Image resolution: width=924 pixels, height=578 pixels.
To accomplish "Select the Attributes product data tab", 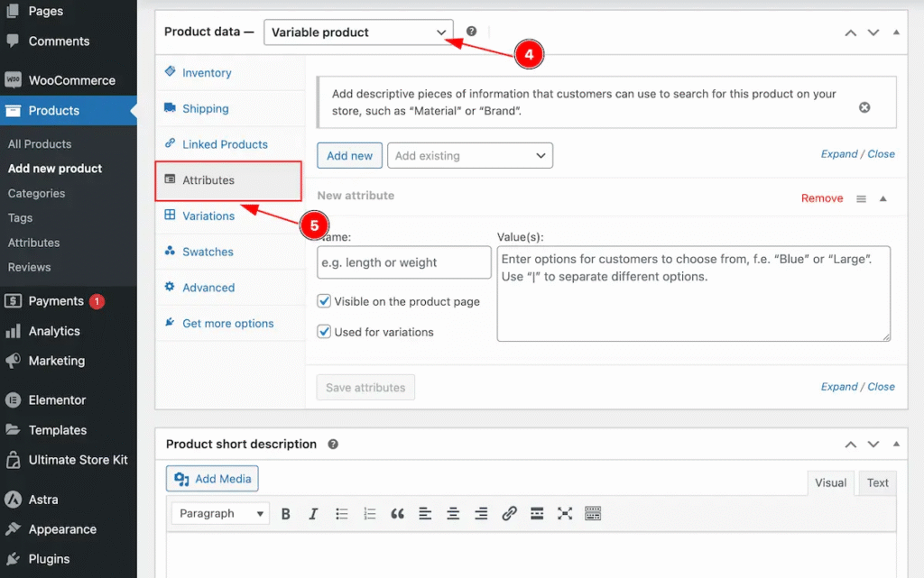I will (228, 180).
